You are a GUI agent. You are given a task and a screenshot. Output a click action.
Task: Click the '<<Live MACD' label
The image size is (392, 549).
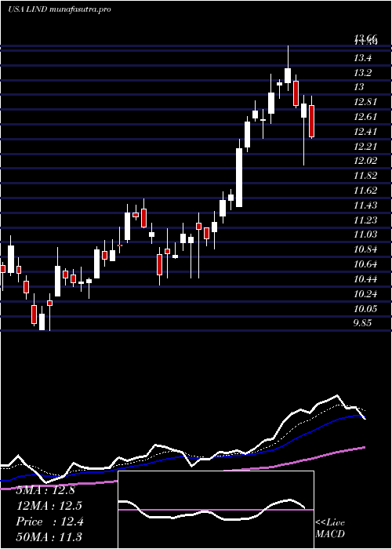[330, 529]
